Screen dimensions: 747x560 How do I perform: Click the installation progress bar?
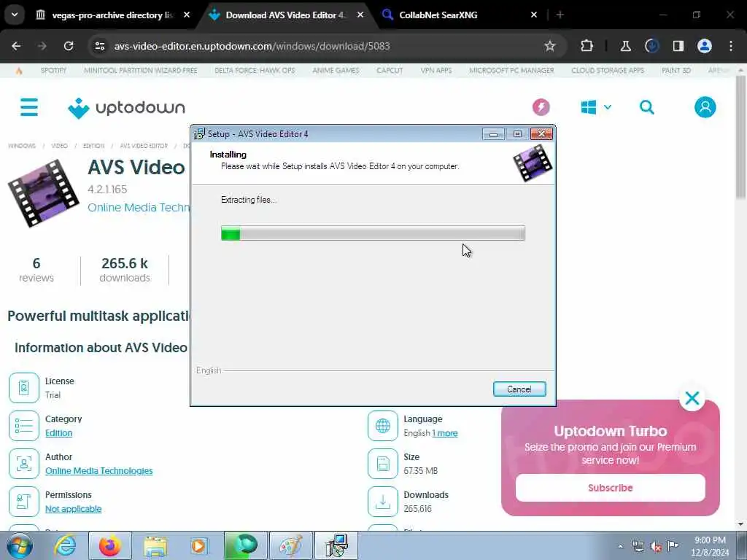pos(373,233)
